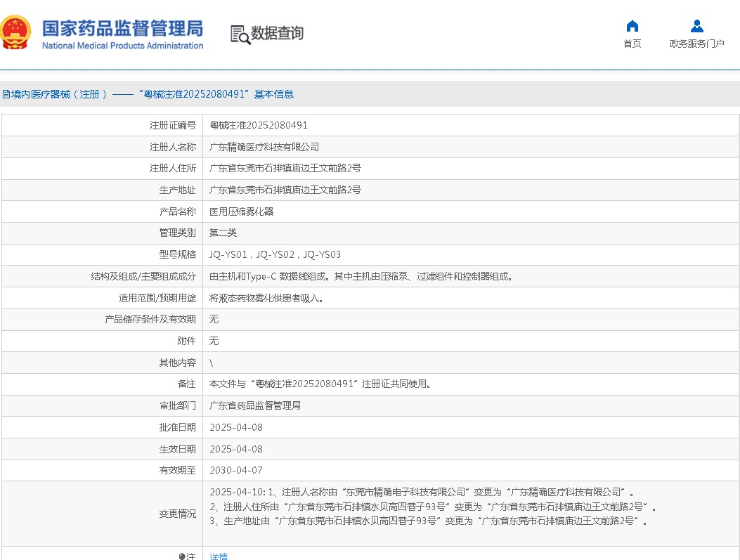The image size is (740, 560).
Task: Click the 政务服务门户 person icon
Action: (x=696, y=25)
